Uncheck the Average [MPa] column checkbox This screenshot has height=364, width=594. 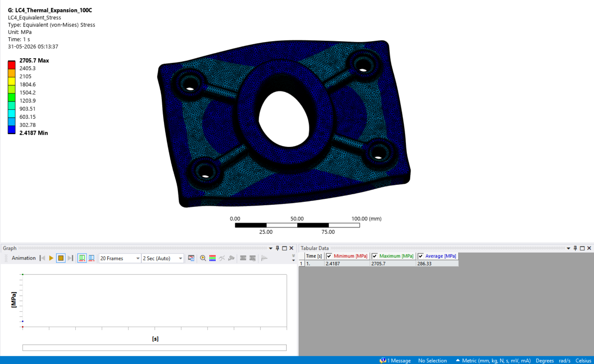pyautogui.click(x=421, y=256)
